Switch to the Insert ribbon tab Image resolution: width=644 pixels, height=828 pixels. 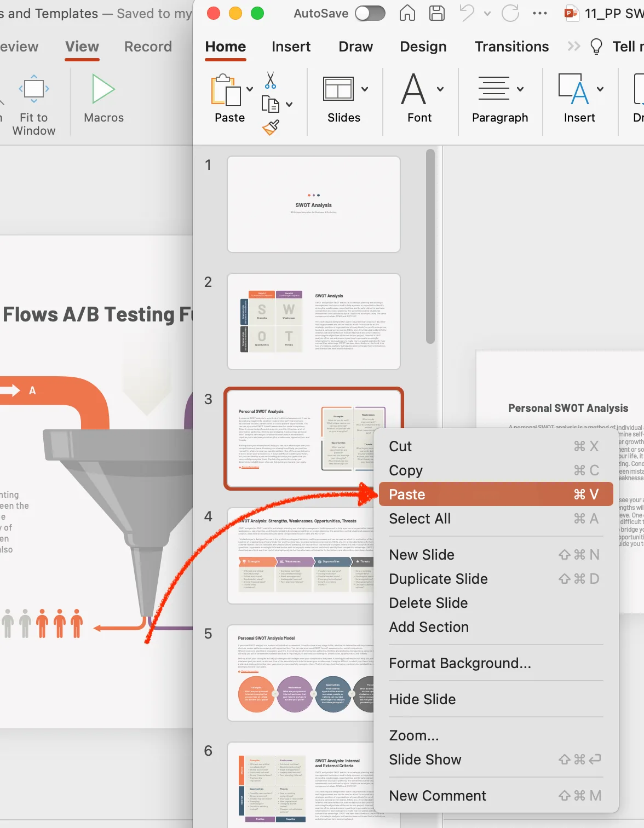[291, 47]
